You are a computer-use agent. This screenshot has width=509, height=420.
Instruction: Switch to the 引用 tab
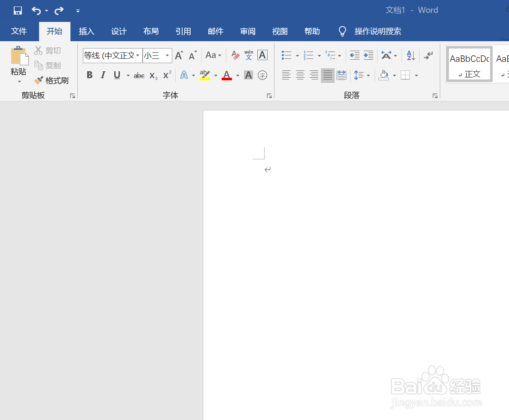[183, 31]
